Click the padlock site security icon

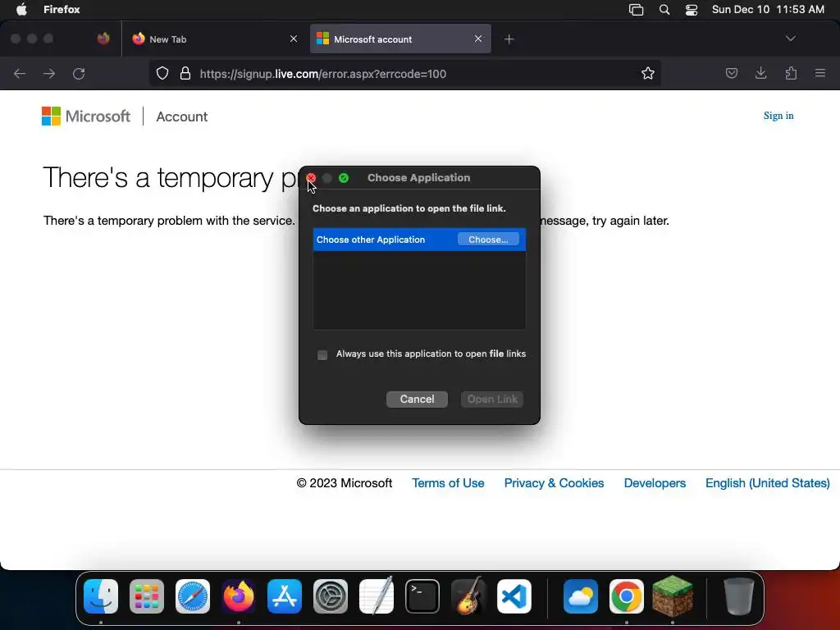[185, 73]
